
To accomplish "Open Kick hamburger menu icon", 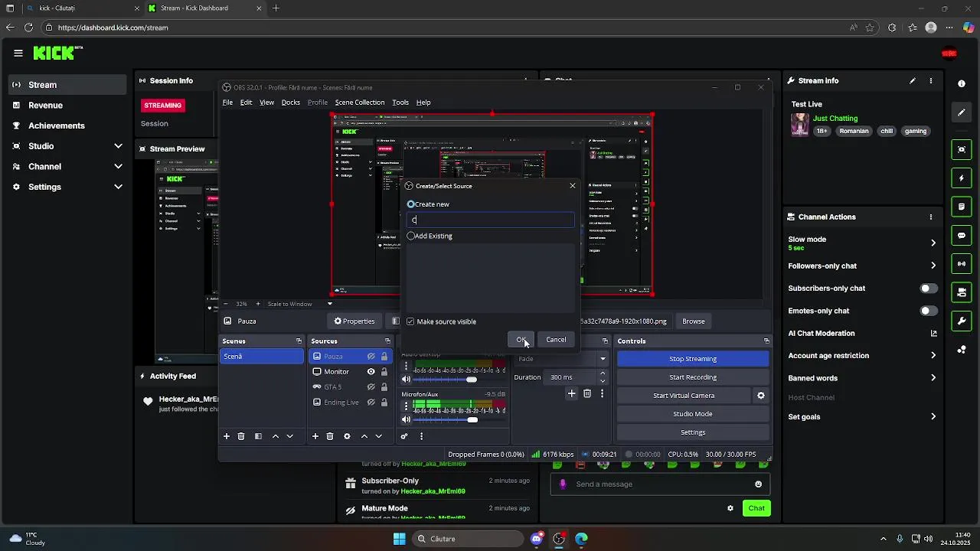I will [18, 53].
